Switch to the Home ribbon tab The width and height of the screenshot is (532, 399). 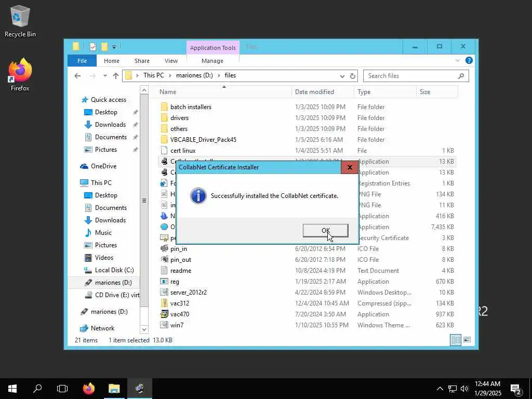coord(112,61)
